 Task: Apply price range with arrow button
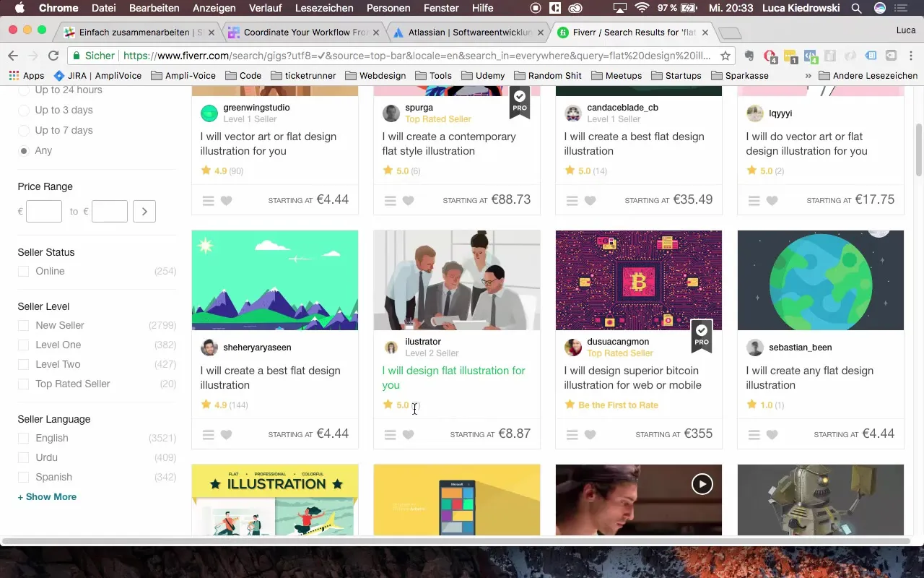pos(144,212)
